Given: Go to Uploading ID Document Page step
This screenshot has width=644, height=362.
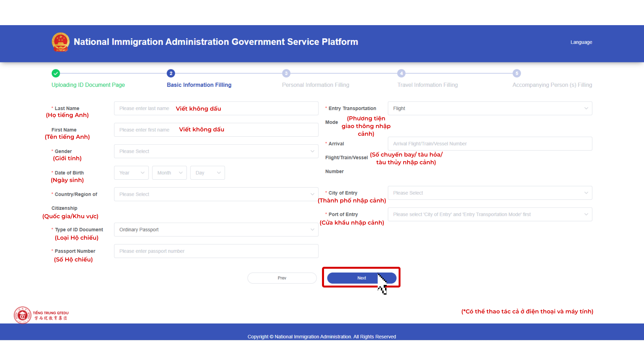Looking at the screenshot, I should 88,85.
